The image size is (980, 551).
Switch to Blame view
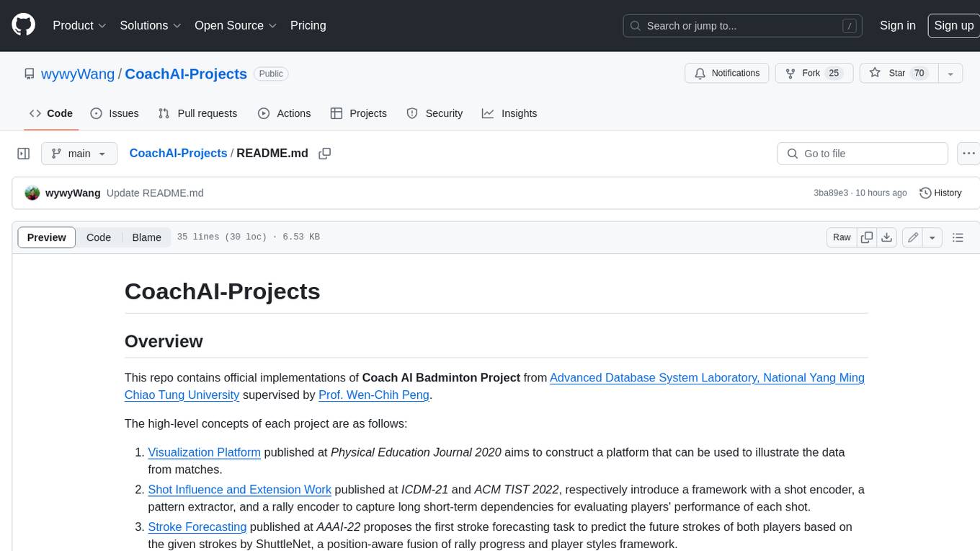[147, 237]
